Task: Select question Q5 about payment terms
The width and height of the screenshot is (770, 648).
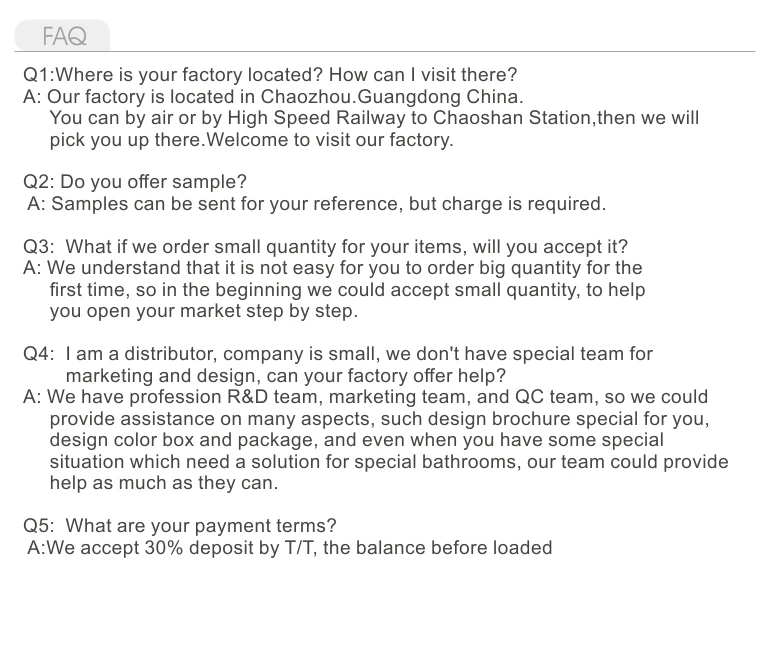Action: coord(180,526)
